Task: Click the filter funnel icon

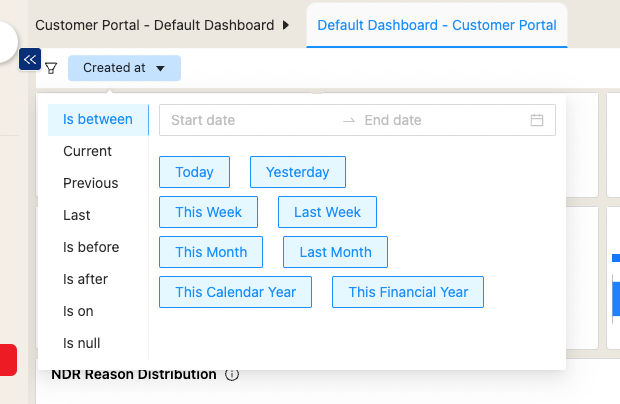Action: pos(51,68)
